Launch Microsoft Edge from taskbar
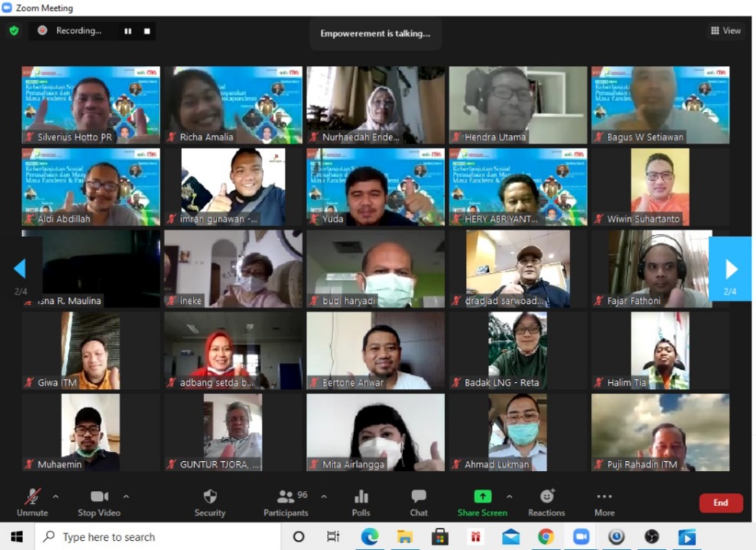Image resolution: width=756 pixels, height=550 pixels. [x=370, y=536]
